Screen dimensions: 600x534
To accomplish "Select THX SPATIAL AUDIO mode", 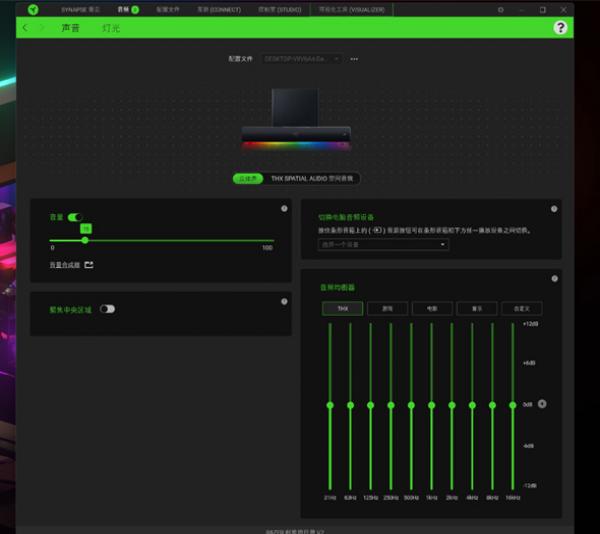I will (x=312, y=179).
